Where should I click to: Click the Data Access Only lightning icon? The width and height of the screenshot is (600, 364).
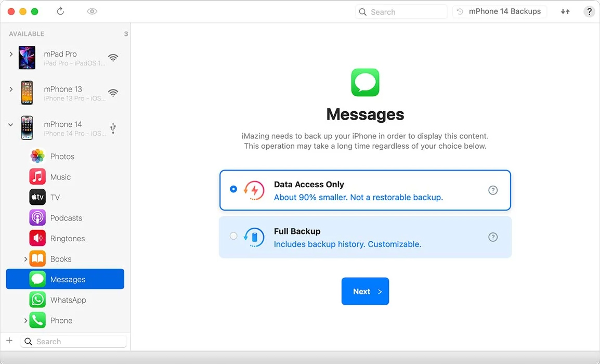(254, 190)
